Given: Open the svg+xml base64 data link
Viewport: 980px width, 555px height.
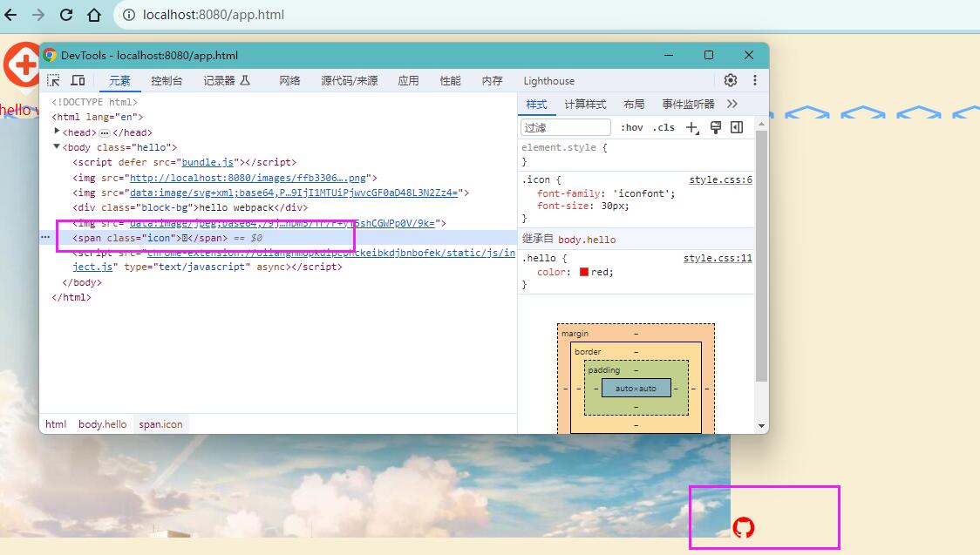Looking at the screenshot, I should [x=294, y=193].
